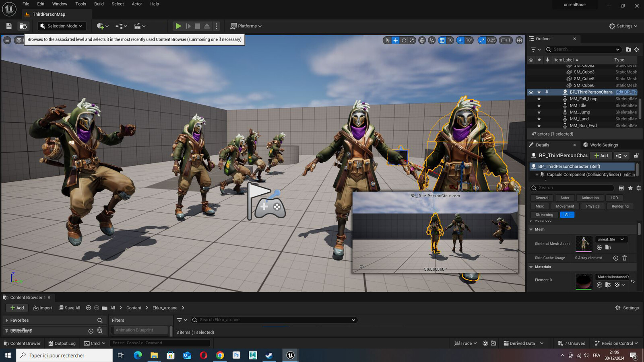Screen dimensions: 644x362
Task: Open the Tools menu
Action: 80,4
